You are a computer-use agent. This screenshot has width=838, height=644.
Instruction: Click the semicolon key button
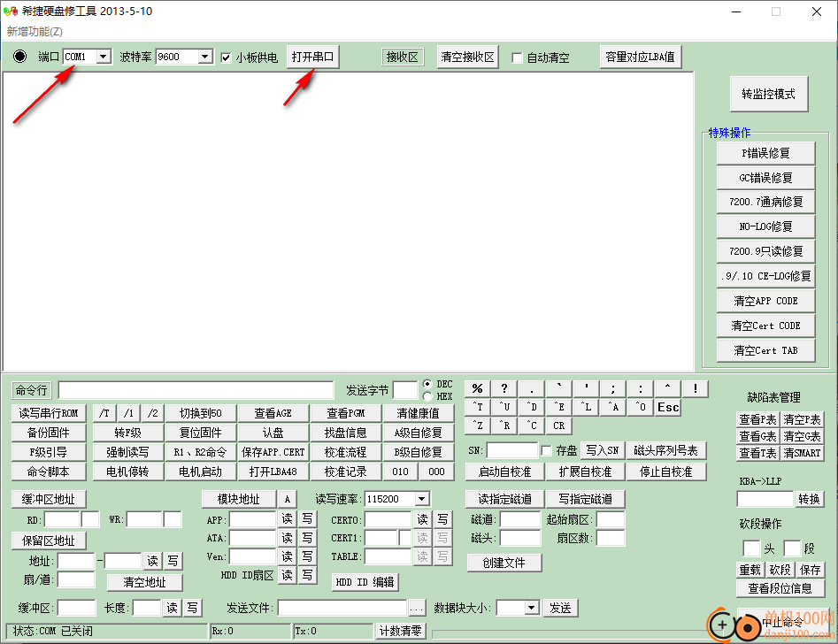pyautogui.click(x=613, y=388)
